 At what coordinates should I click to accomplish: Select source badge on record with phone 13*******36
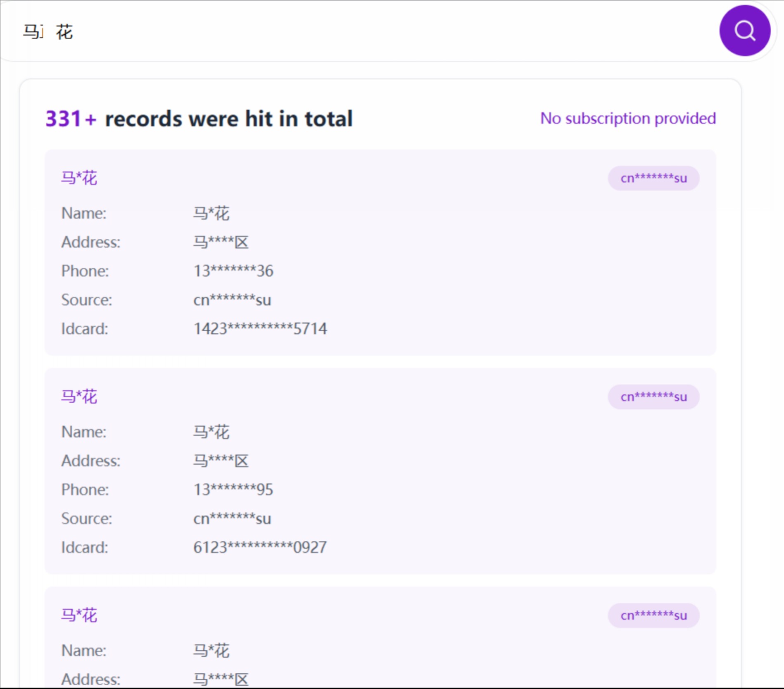point(653,178)
